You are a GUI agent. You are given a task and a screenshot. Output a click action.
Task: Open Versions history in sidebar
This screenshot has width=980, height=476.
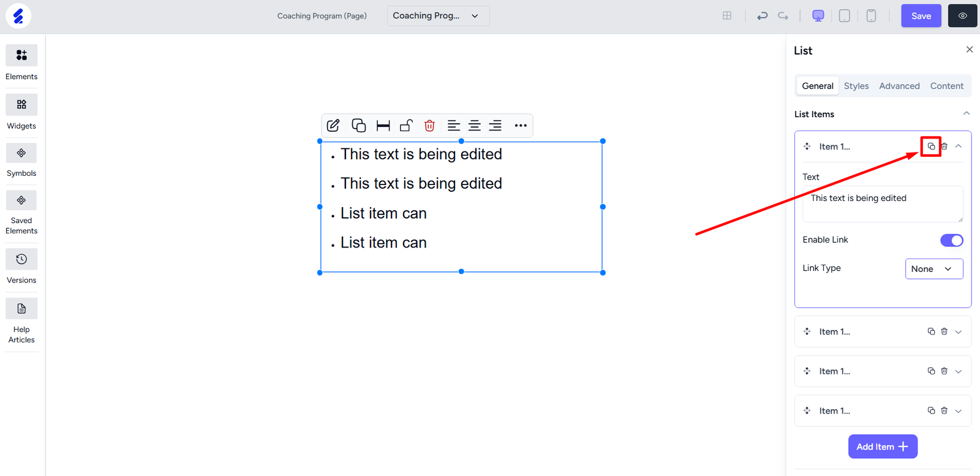[21, 260]
